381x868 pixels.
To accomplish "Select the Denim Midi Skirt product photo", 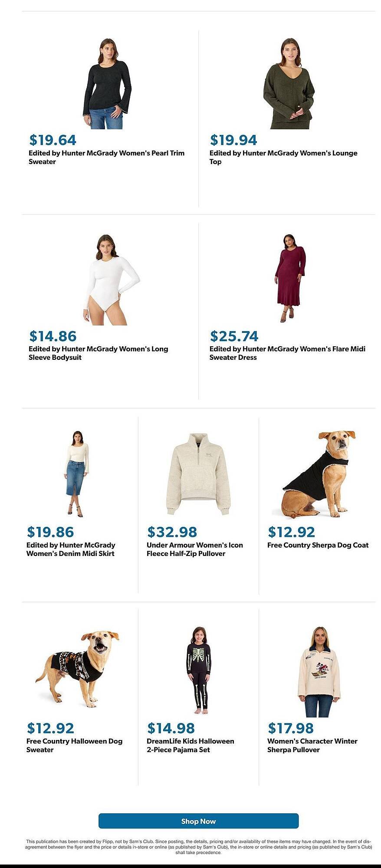I will (78, 473).
